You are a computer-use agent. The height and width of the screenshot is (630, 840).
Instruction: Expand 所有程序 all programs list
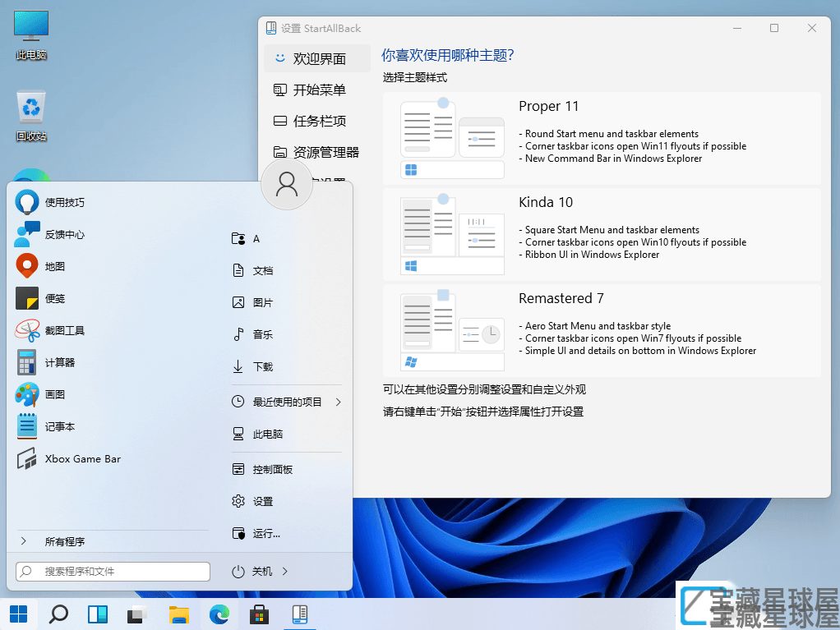52,541
